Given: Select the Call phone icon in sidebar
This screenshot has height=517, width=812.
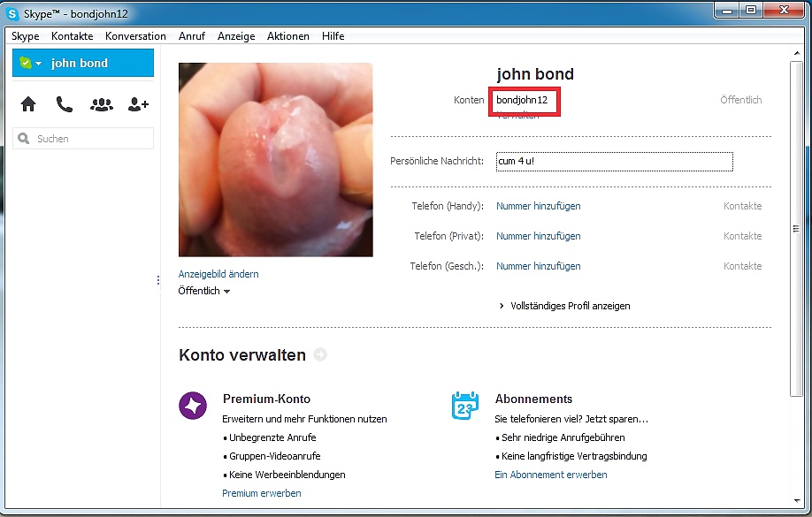Looking at the screenshot, I should [64, 103].
